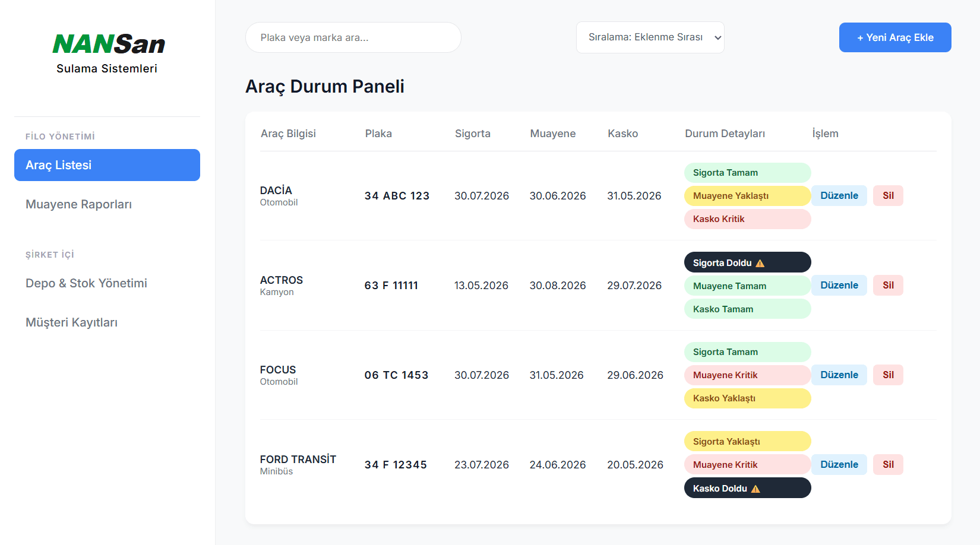Open Araç Listesi in the sidebar
This screenshot has height=545, width=980.
[107, 165]
